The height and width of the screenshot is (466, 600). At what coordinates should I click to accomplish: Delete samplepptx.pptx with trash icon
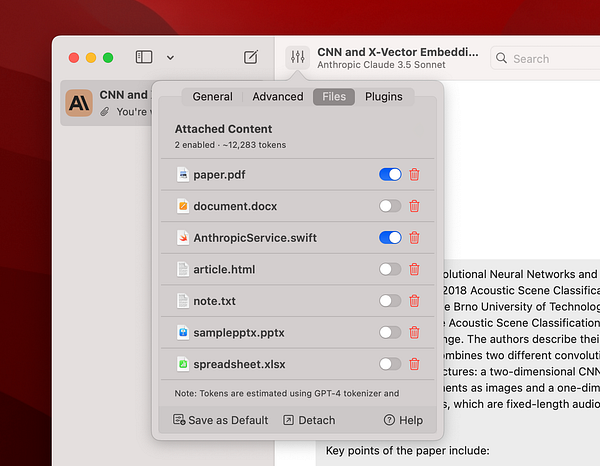(414, 332)
